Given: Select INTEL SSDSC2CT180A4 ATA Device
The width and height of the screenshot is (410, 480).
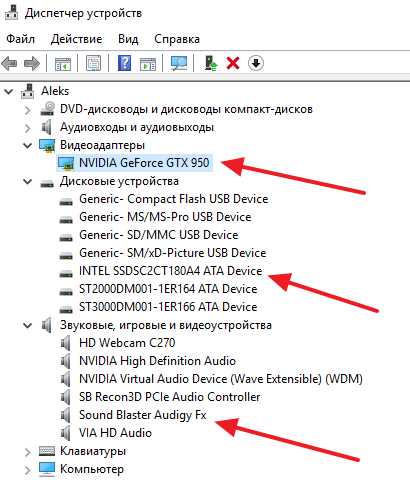Looking at the screenshot, I should point(170,271).
